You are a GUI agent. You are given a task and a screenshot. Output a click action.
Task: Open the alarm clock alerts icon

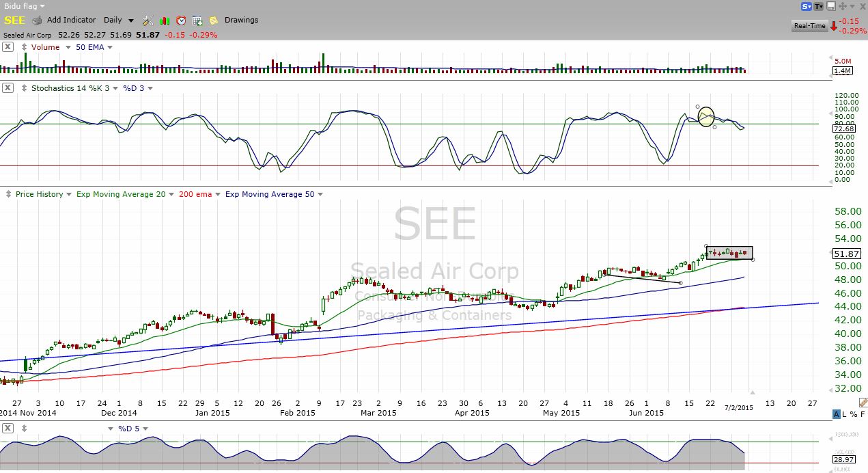coord(181,21)
